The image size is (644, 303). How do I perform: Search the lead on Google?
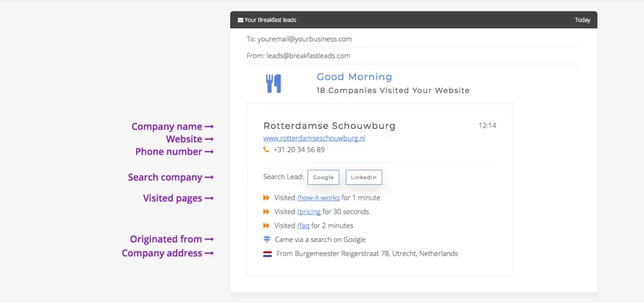pyautogui.click(x=323, y=177)
